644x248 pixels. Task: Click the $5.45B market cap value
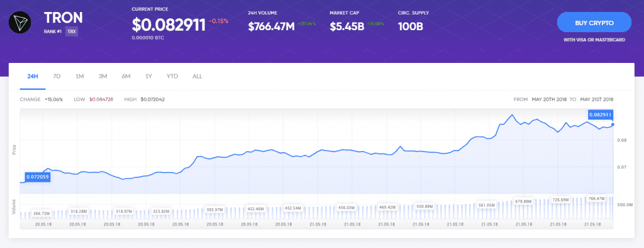(x=347, y=26)
